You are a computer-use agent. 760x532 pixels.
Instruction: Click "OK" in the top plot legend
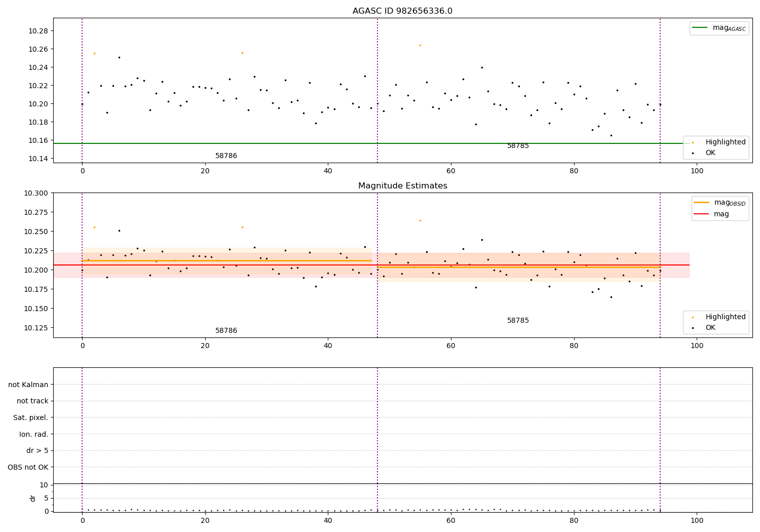pyautogui.click(x=711, y=153)
